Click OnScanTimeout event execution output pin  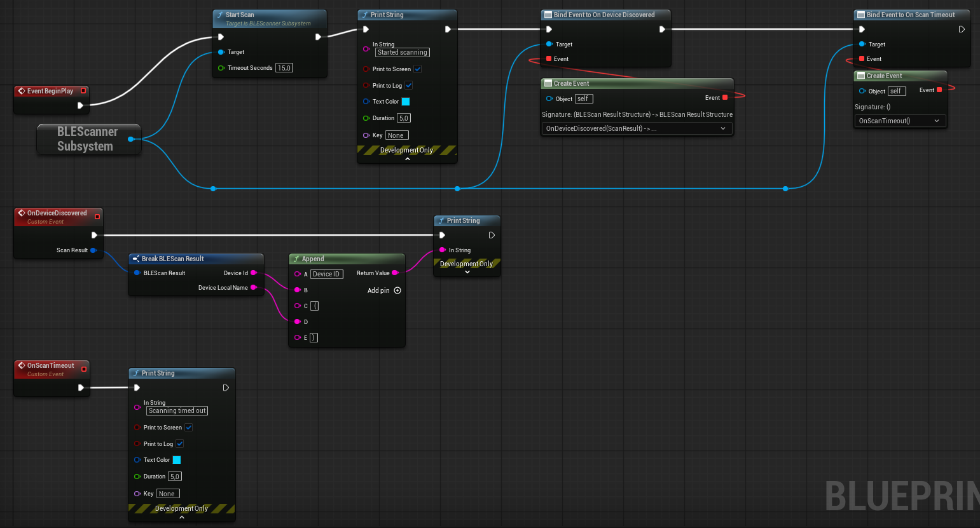(81, 388)
